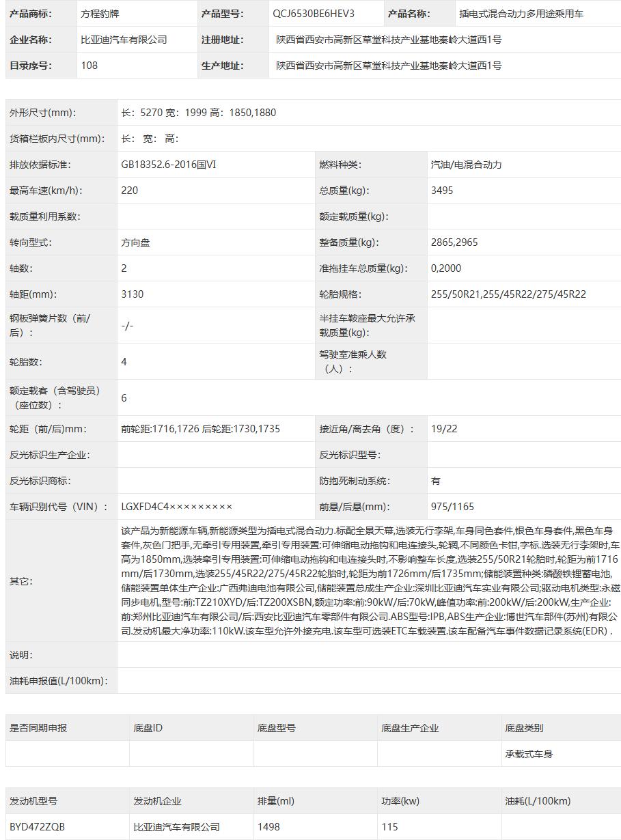This screenshot has height=840, width=621.
Task: Select the trailer mass value 0,2000
Action: point(446,268)
